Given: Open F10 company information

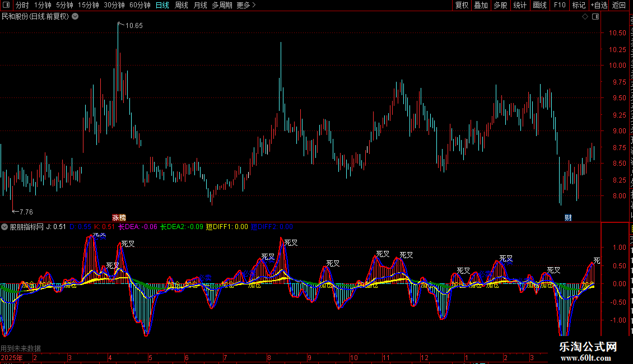Looking at the screenshot, I should click(560, 5).
